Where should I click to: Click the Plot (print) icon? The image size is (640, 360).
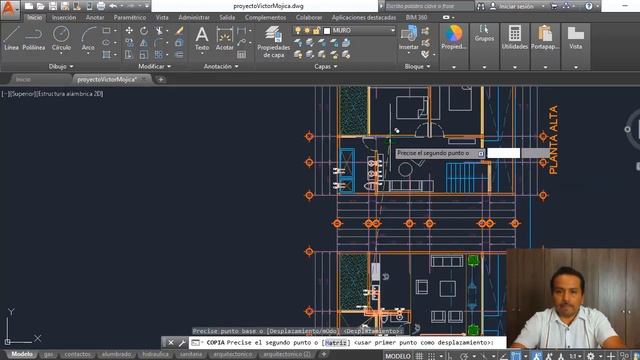pos(101,6)
